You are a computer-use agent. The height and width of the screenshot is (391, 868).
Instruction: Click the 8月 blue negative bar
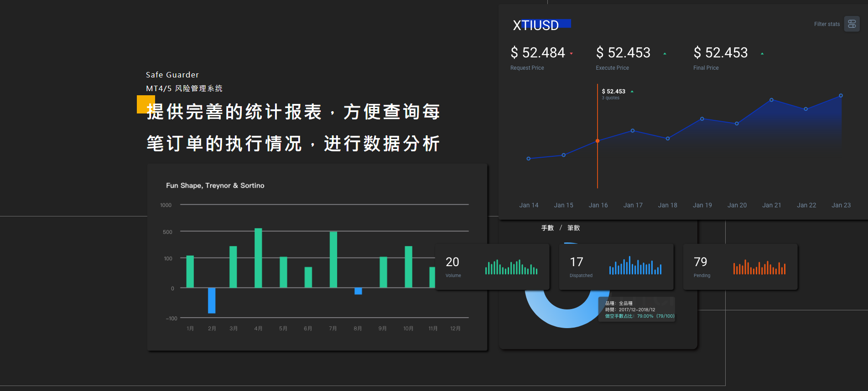coord(358,291)
